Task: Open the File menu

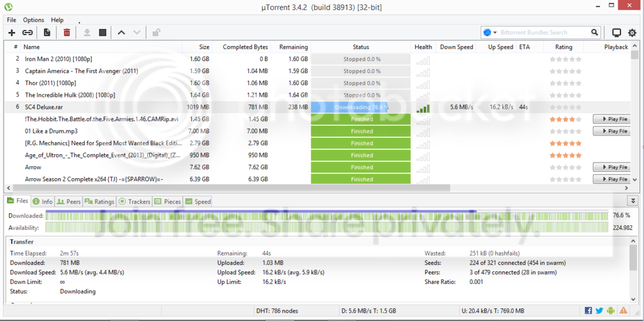Action: point(11,20)
